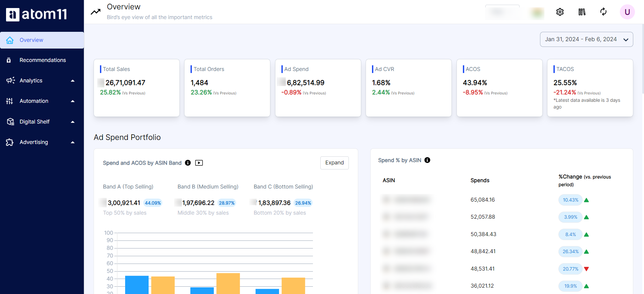
Task: Click info icon next to Spend % by ASIN
Action: click(427, 160)
